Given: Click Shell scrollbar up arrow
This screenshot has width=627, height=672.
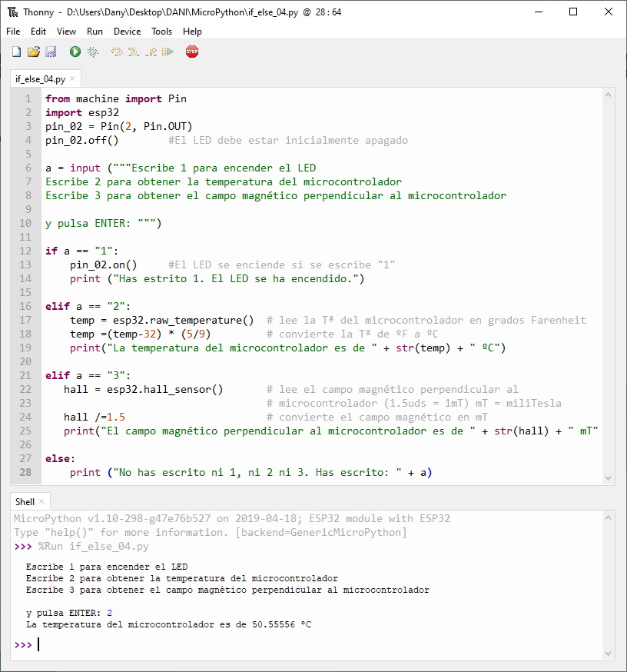Looking at the screenshot, I should [x=608, y=517].
